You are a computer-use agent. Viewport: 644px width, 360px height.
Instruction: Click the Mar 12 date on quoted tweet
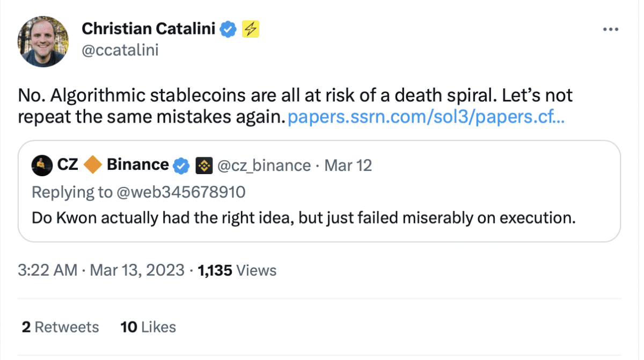pos(348,165)
